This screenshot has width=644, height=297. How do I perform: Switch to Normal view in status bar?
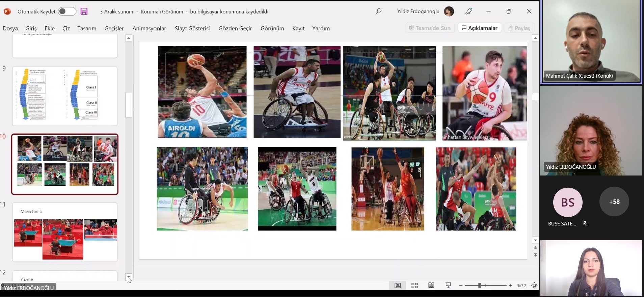398,286
